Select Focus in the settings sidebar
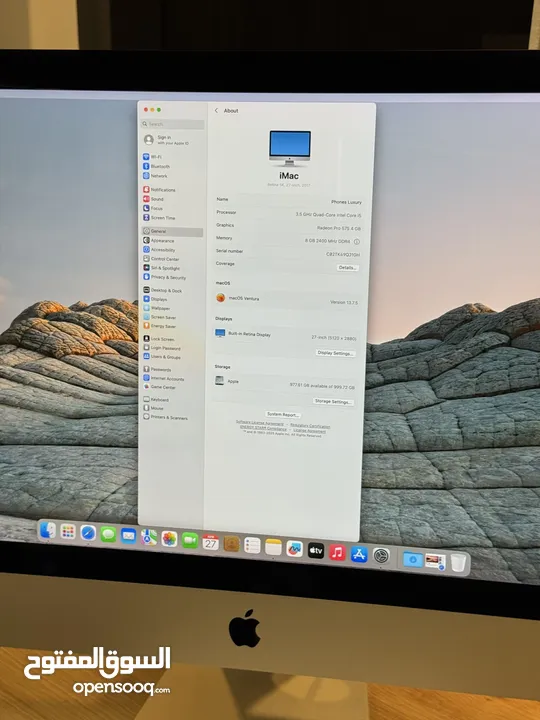 pyautogui.click(x=153, y=208)
